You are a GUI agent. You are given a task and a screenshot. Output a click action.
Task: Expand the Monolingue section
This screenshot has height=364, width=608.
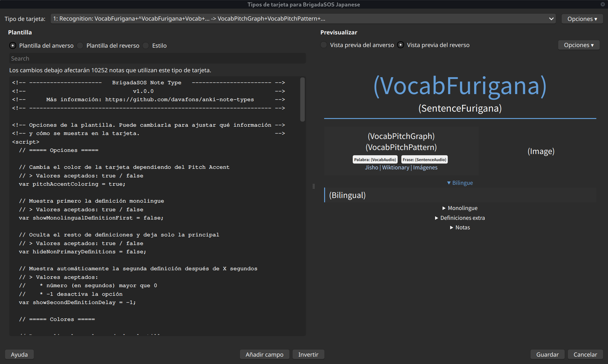(460, 208)
